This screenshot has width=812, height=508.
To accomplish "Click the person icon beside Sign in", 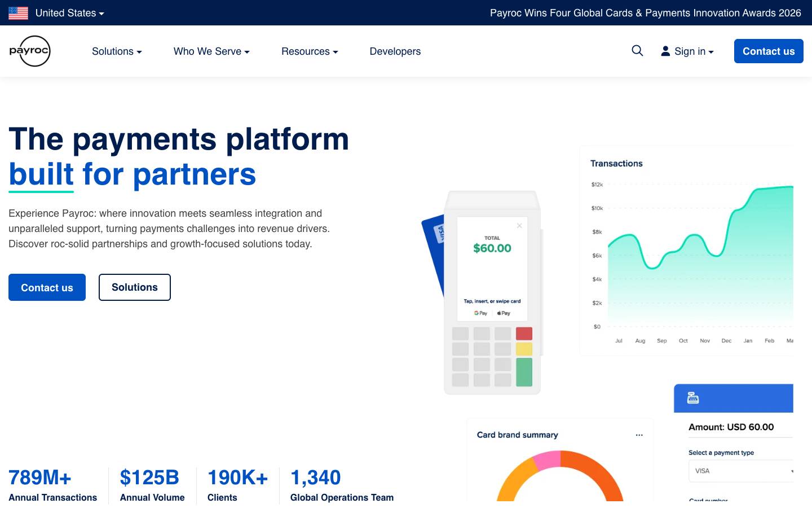I will [x=665, y=51].
